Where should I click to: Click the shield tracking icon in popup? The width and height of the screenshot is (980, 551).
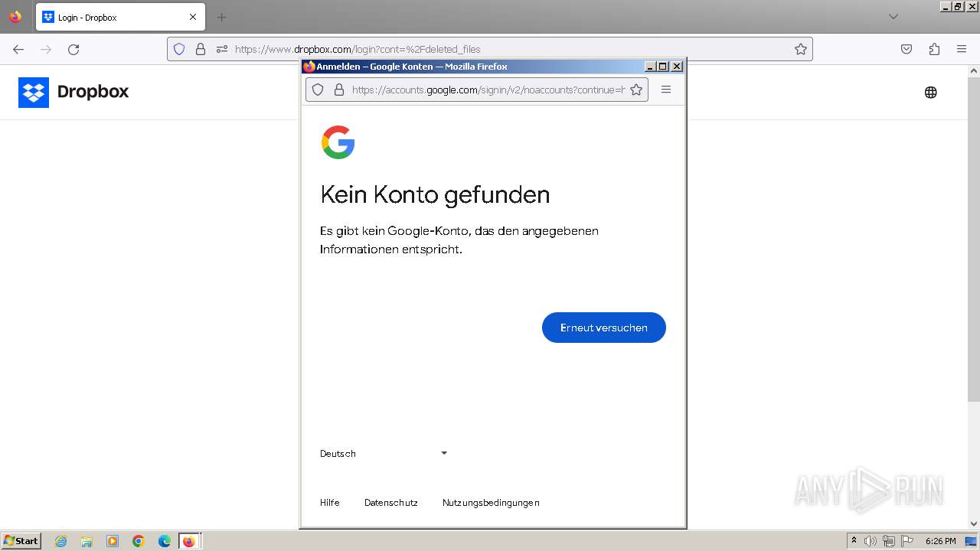[318, 90]
